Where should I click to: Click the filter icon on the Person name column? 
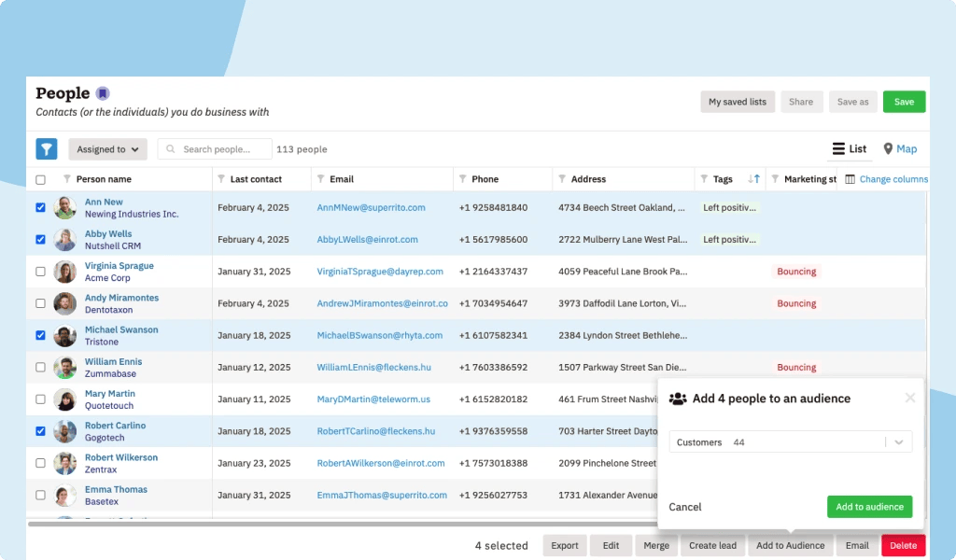click(x=65, y=178)
